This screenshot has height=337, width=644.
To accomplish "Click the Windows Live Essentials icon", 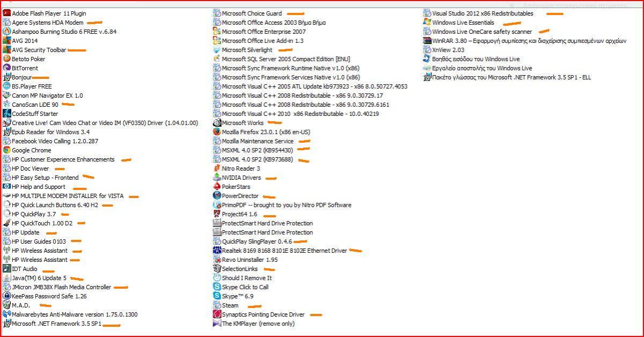I will [x=427, y=23].
